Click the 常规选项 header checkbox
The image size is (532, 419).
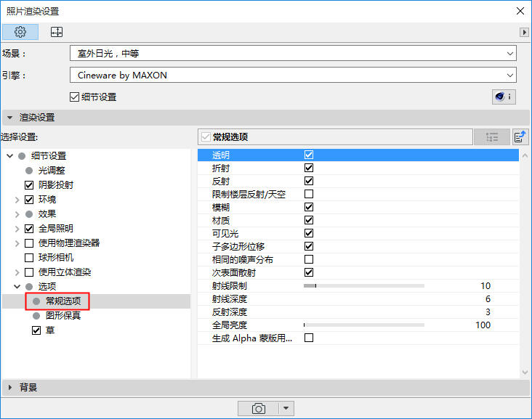[x=206, y=137]
